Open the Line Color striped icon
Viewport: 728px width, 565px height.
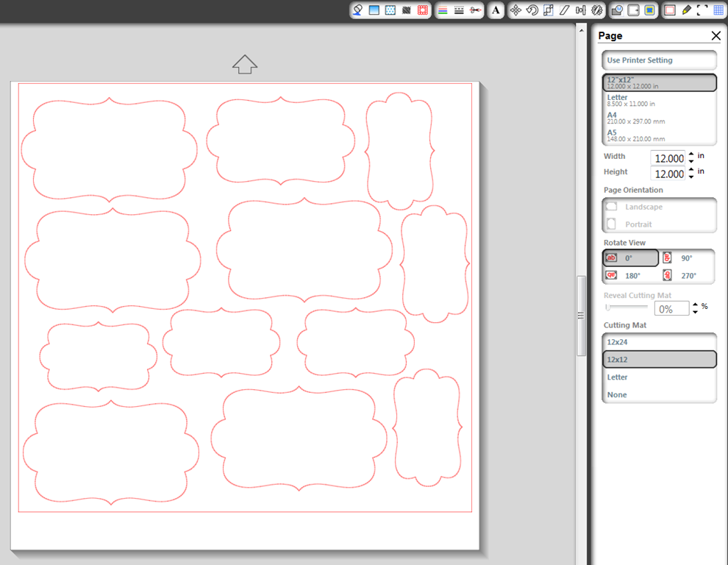point(443,10)
